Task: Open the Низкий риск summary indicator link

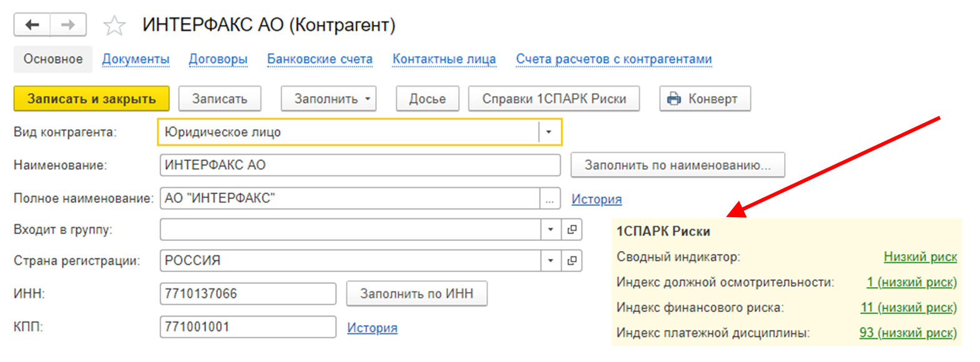Action: pos(919,257)
